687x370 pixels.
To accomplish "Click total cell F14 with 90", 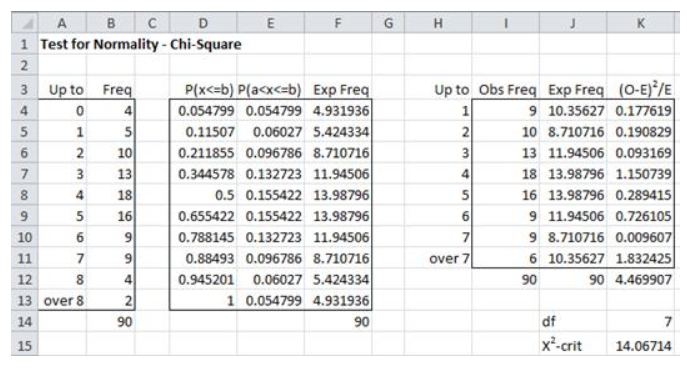I will [x=338, y=321].
